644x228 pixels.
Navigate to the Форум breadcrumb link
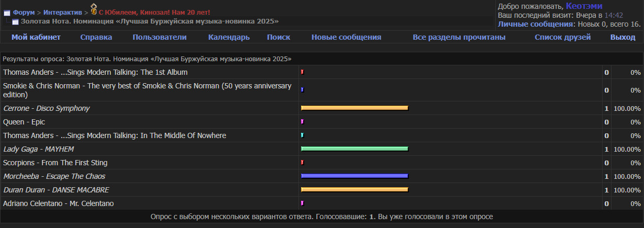coord(24,12)
